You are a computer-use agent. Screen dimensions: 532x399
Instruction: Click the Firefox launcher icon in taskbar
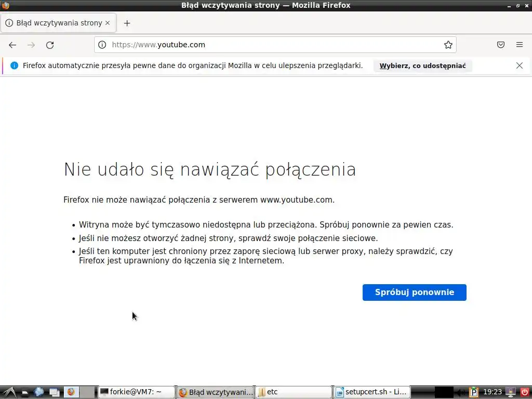pos(71,392)
